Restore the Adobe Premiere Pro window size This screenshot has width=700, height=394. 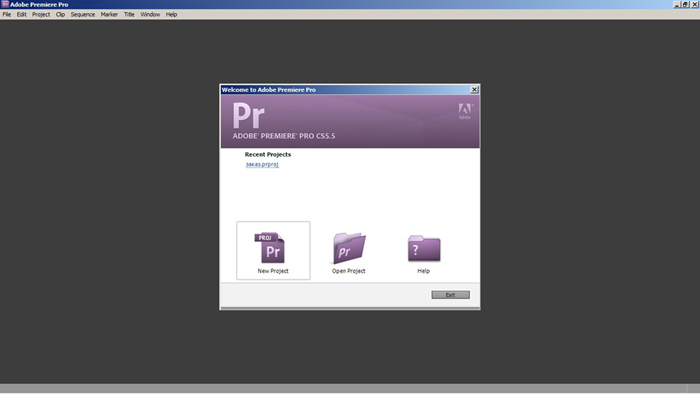(685, 4)
